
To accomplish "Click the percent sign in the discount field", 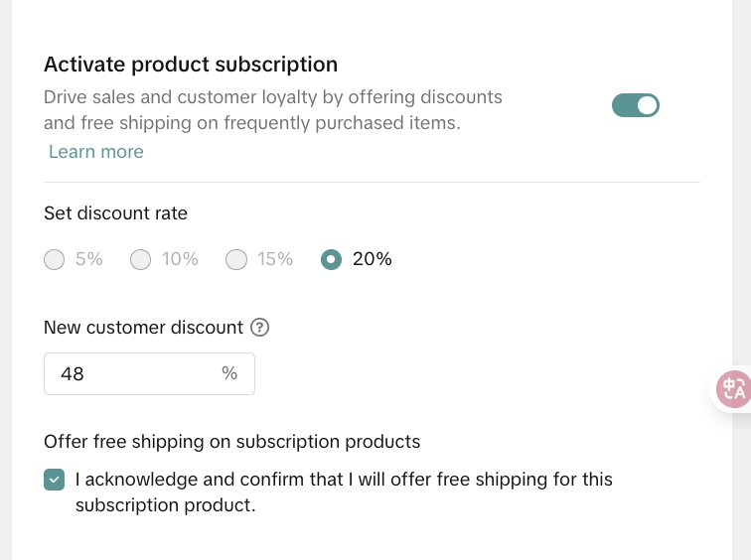I will point(229,373).
